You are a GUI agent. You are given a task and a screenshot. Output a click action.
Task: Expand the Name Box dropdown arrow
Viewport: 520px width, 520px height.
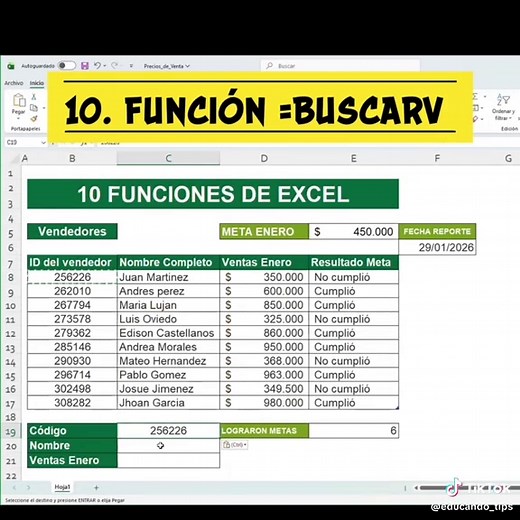click(43, 143)
